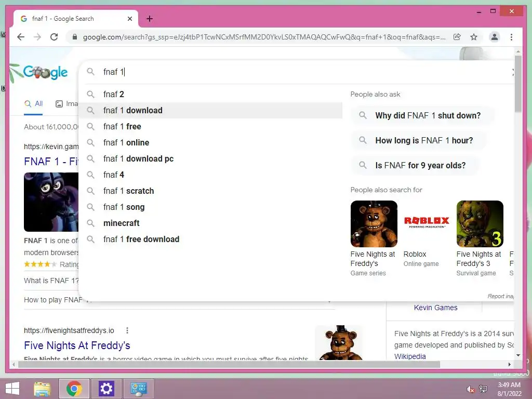
Task: Click 'How long is FNAF 1 hour?' question
Action: click(419, 140)
